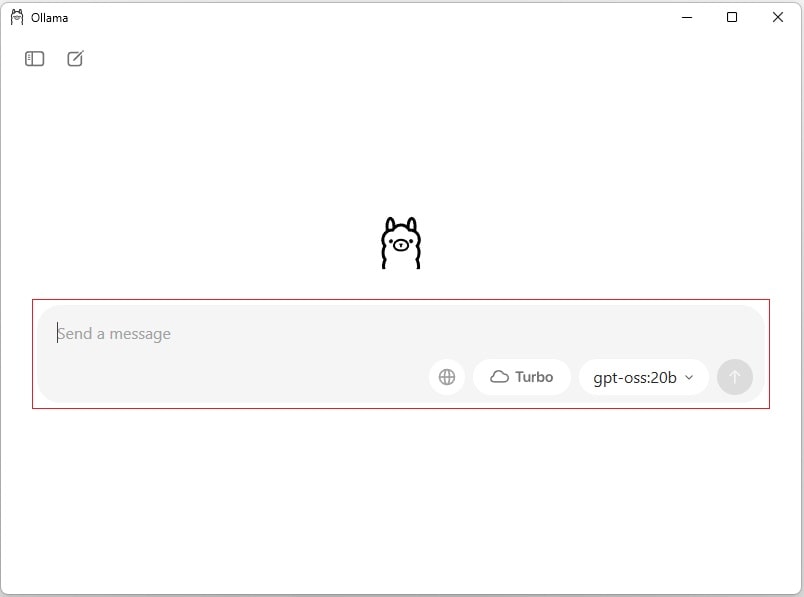Send the message with up-arrow button
Viewport: 804px width, 597px height.
click(735, 377)
